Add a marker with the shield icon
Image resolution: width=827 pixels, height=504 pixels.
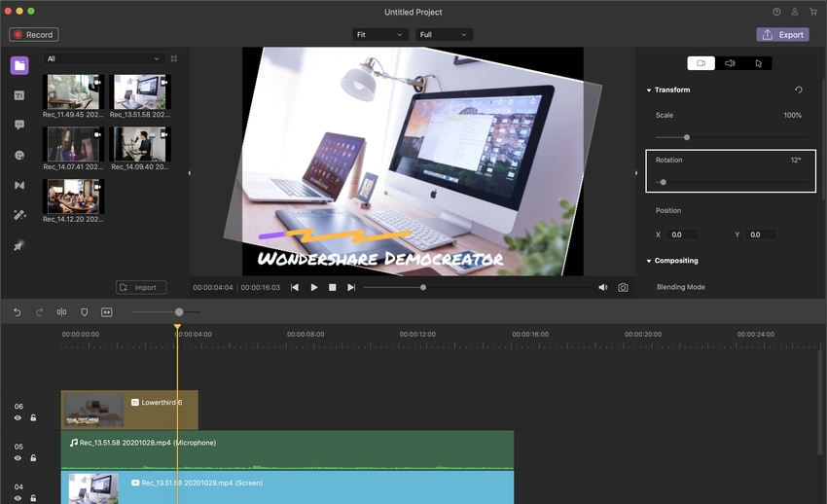tap(84, 312)
